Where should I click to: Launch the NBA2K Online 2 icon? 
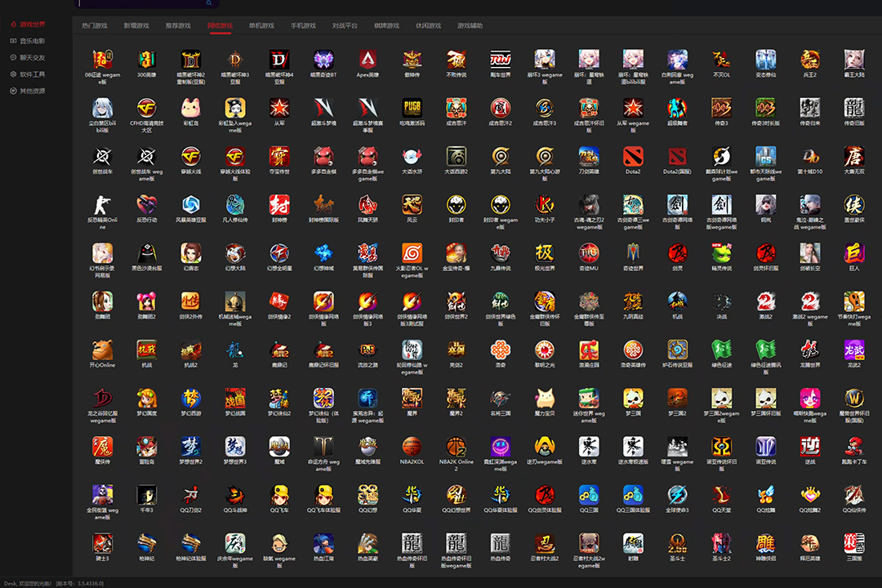(457, 446)
